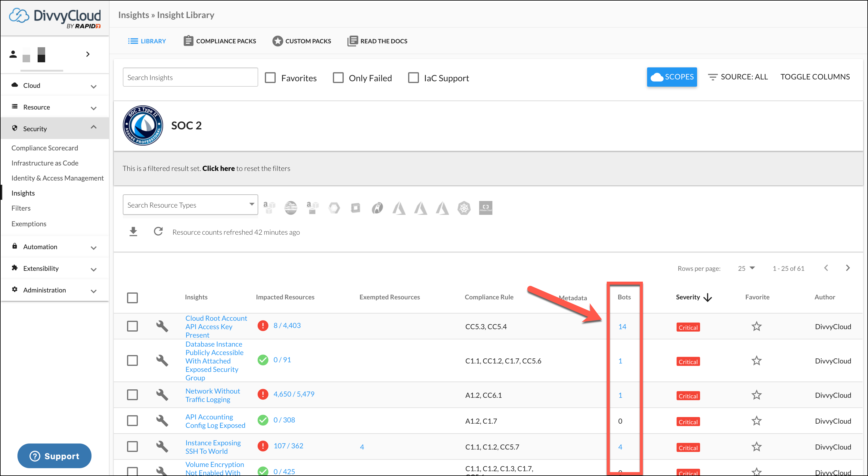
Task: Open Compliance Scorecard page
Action: point(45,148)
